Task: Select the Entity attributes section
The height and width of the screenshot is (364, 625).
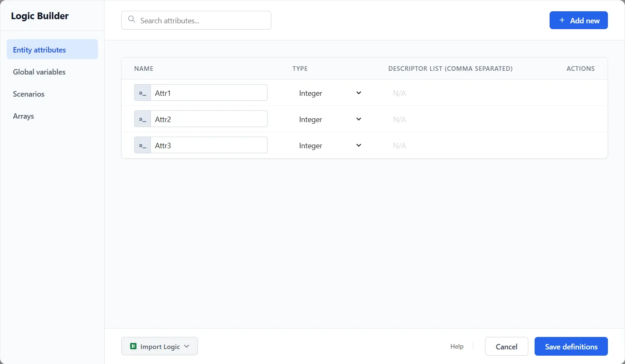Action: pyautogui.click(x=52, y=49)
